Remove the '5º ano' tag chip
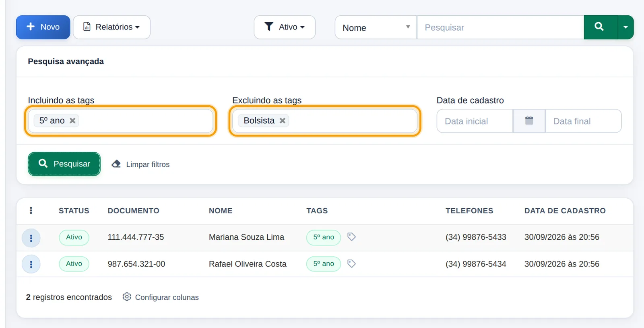644x328 pixels. [x=72, y=120]
